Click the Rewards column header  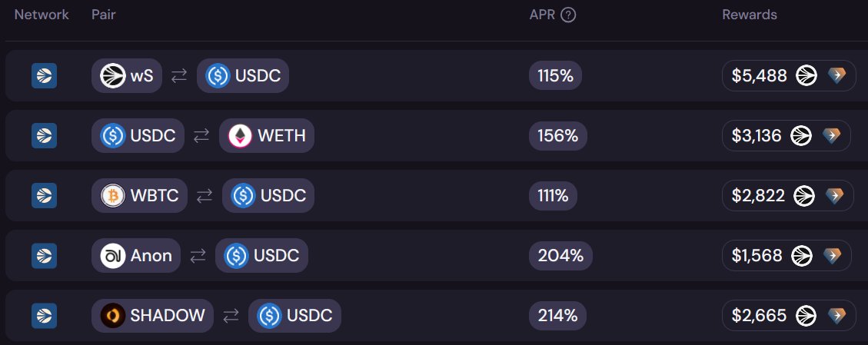750,15
